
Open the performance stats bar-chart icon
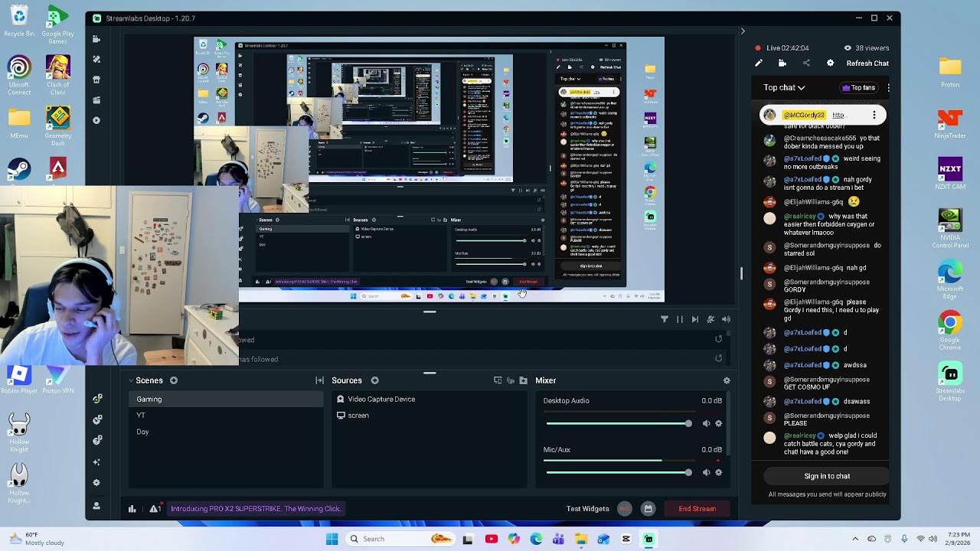coord(132,509)
